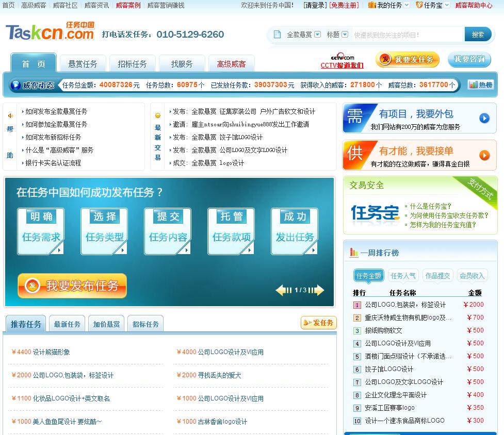
Task: Click the chart icon beside 一周排行榜
Action: pyautogui.click(x=352, y=253)
